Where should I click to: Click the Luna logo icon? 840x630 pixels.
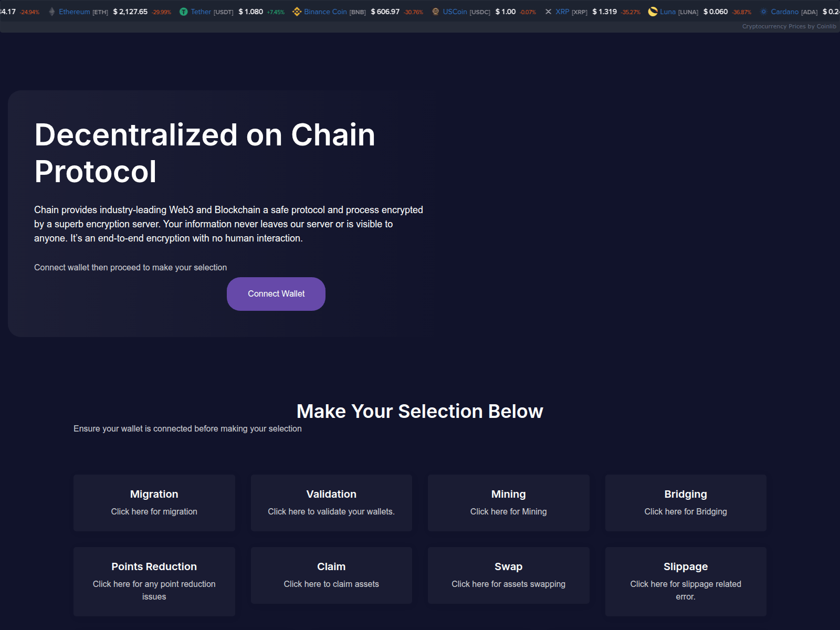653,12
